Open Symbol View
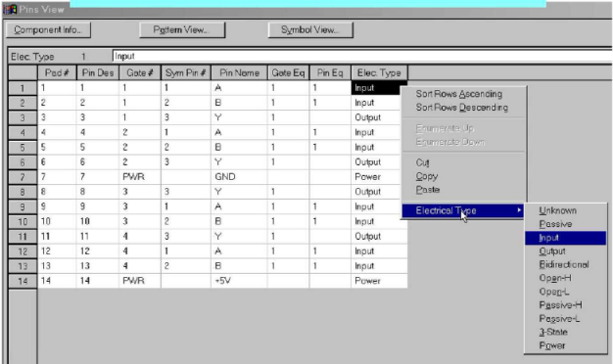The width and height of the screenshot is (613, 364). 310,30
